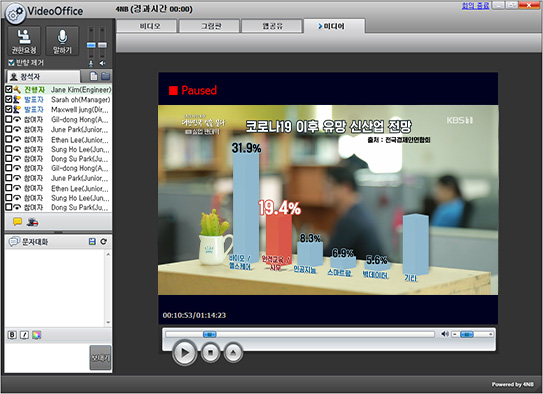
Task: Open the chat text color picker
Action: [x=36, y=335]
